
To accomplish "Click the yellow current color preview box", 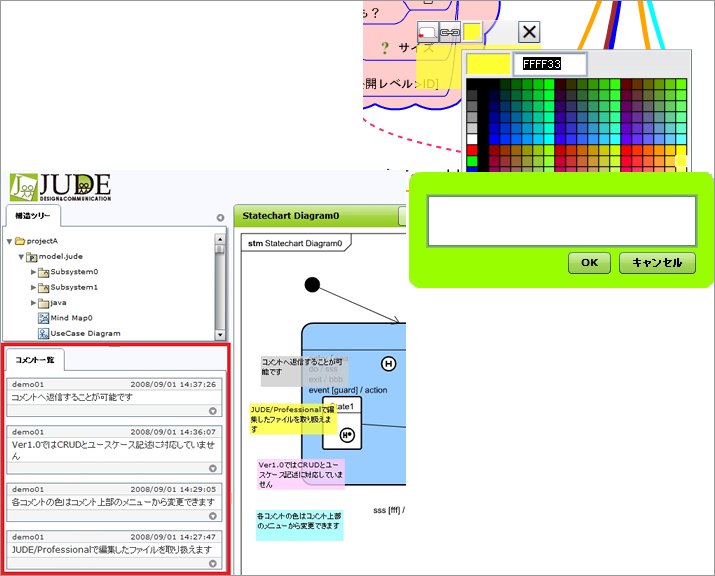I will point(488,64).
